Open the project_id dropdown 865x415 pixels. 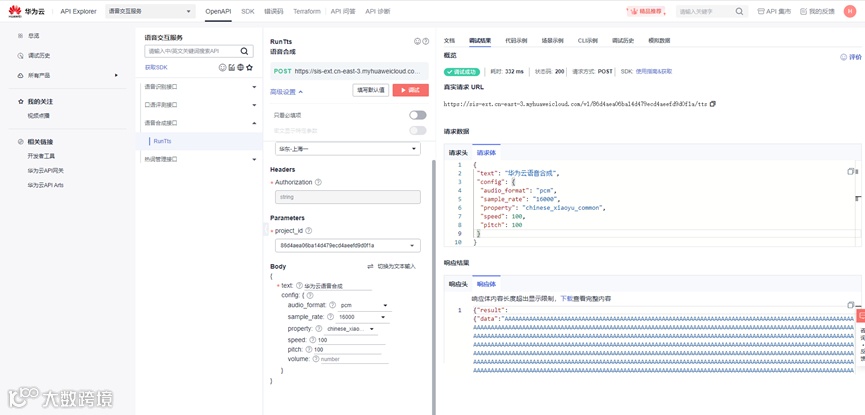[348, 245]
